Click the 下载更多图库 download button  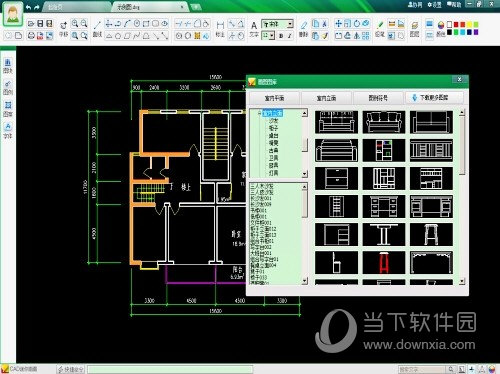coord(434,98)
